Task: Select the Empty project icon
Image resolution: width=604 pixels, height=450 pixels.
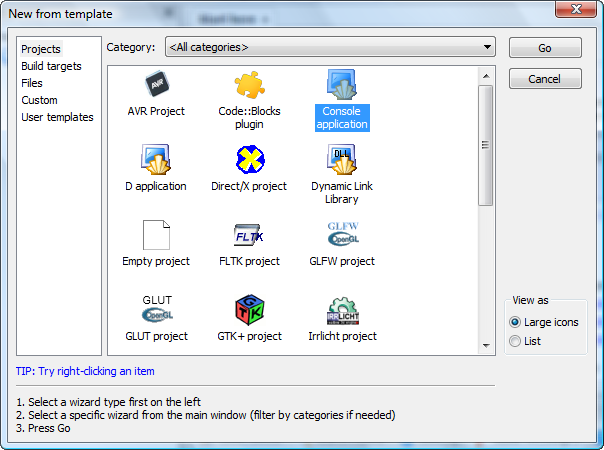Action: pos(156,235)
